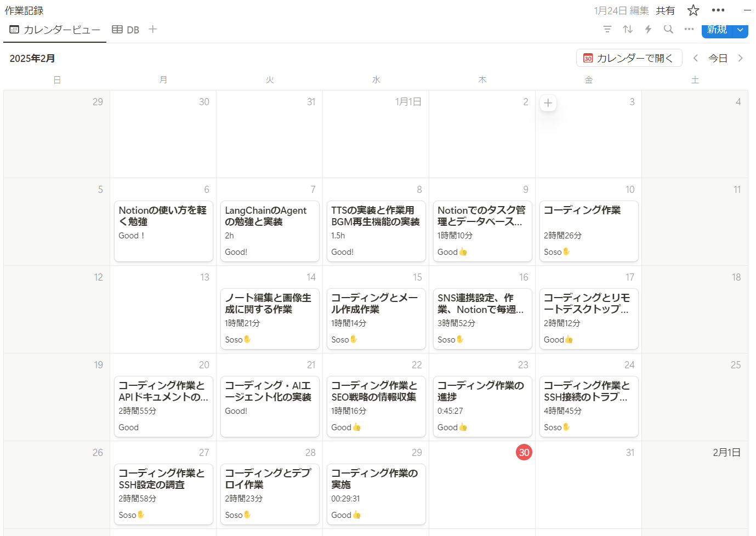
Task: Click the lightning automation icon
Action: tap(648, 29)
